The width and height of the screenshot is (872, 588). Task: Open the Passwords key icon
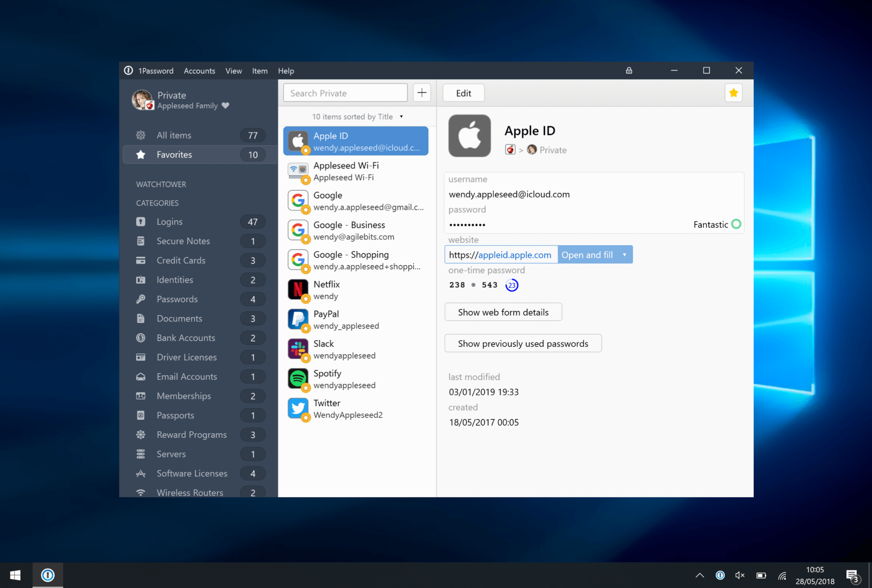click(x=141, y=299)
